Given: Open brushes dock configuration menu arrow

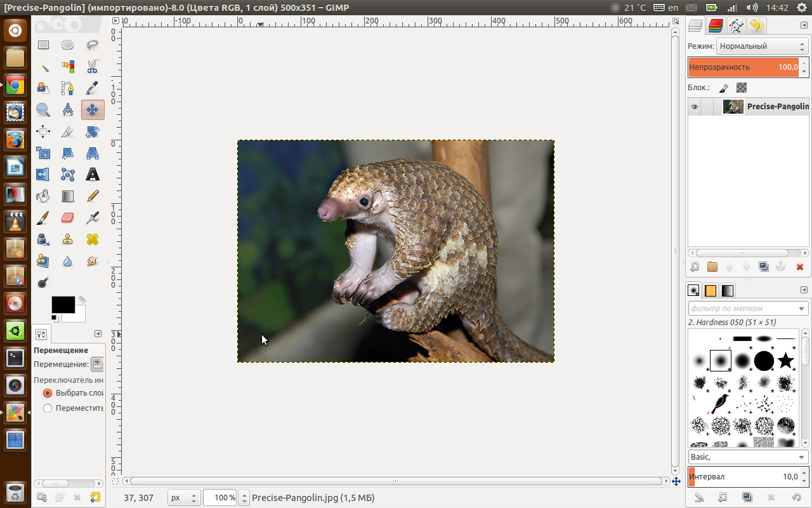Looking at the screenshot, I should (x=804, y=290).
